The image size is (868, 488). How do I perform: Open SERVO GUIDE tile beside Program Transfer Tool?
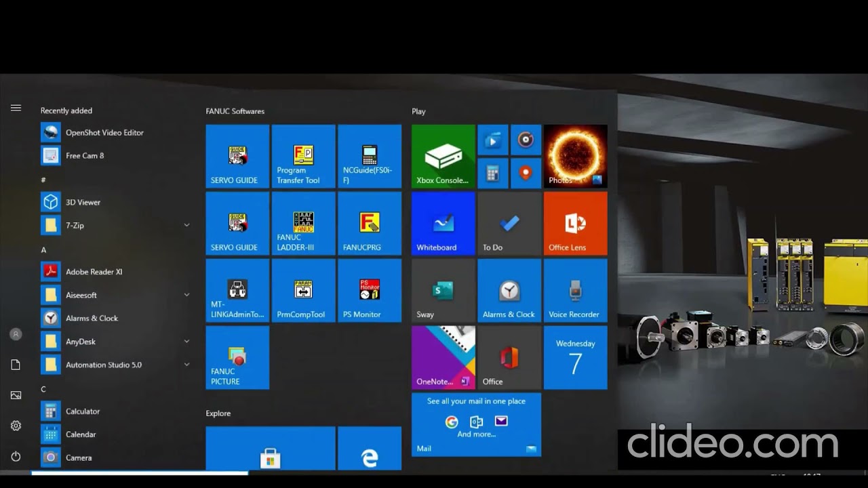click(237, 157)
